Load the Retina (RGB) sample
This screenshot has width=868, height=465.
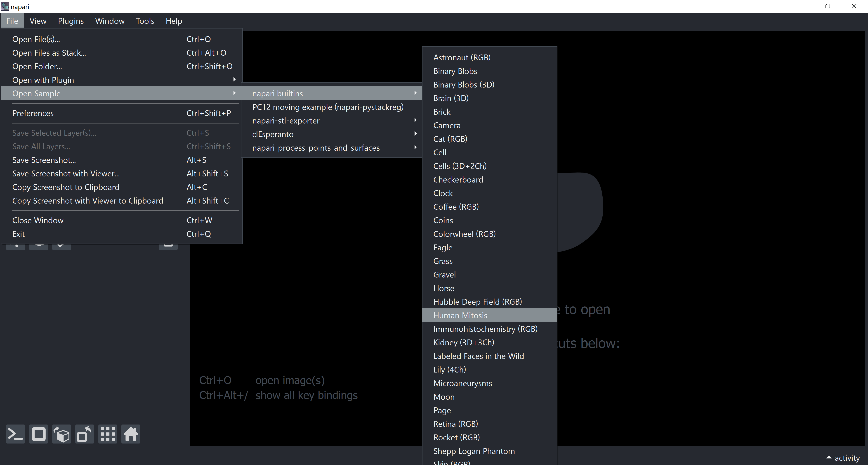pyautogui.click(x=489, y=424)
